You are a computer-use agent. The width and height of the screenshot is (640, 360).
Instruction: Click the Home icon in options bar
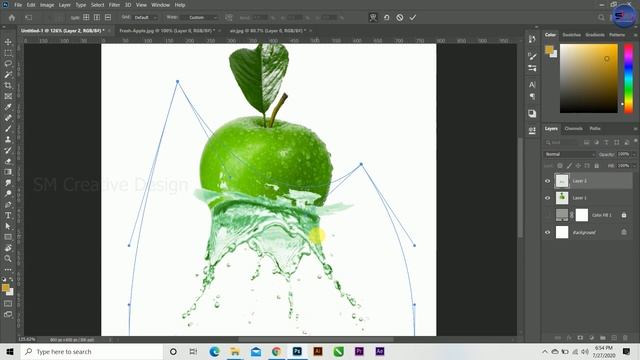point(12,18)
